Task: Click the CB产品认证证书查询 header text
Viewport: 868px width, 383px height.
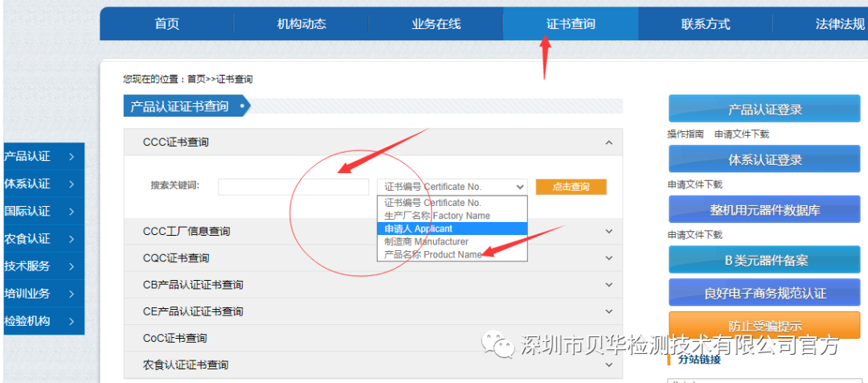Action: (x=193, y=285)
